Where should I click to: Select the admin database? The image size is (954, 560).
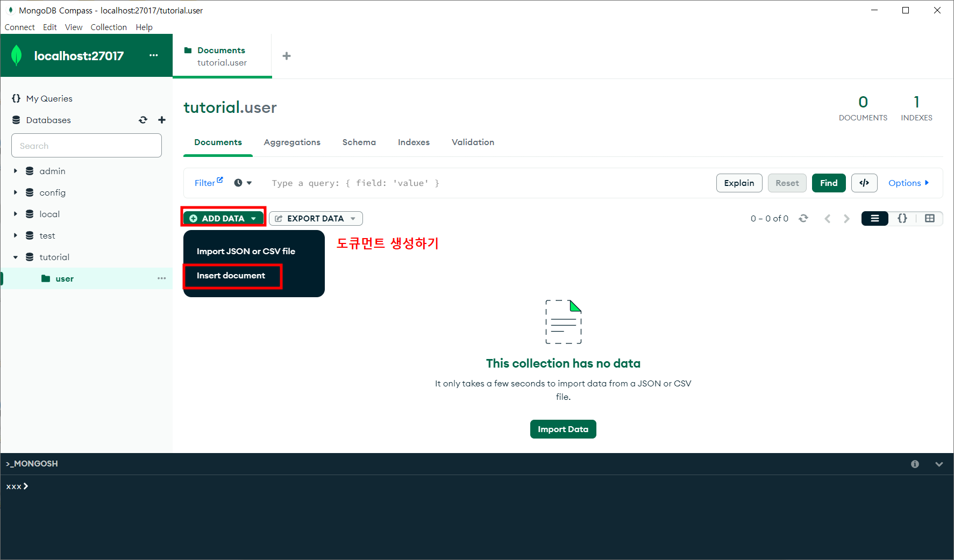tap(52, 171)
